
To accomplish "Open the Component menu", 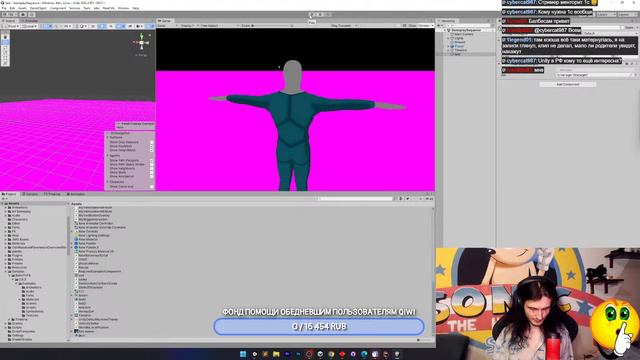I will [58, 8].
